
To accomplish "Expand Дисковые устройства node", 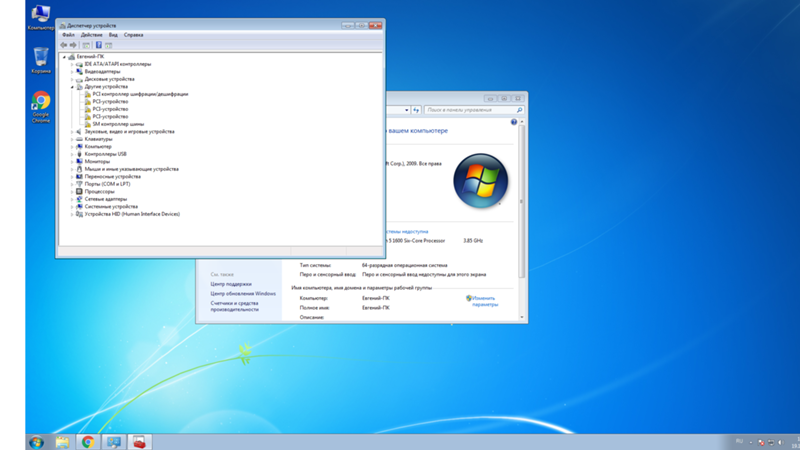I will click(x=72, y=79).
